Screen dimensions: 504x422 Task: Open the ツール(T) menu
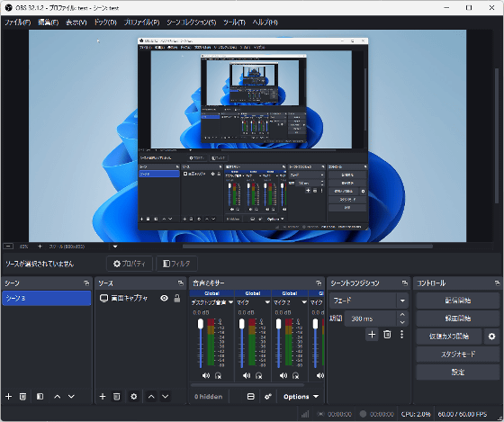(x=234, y=22)
